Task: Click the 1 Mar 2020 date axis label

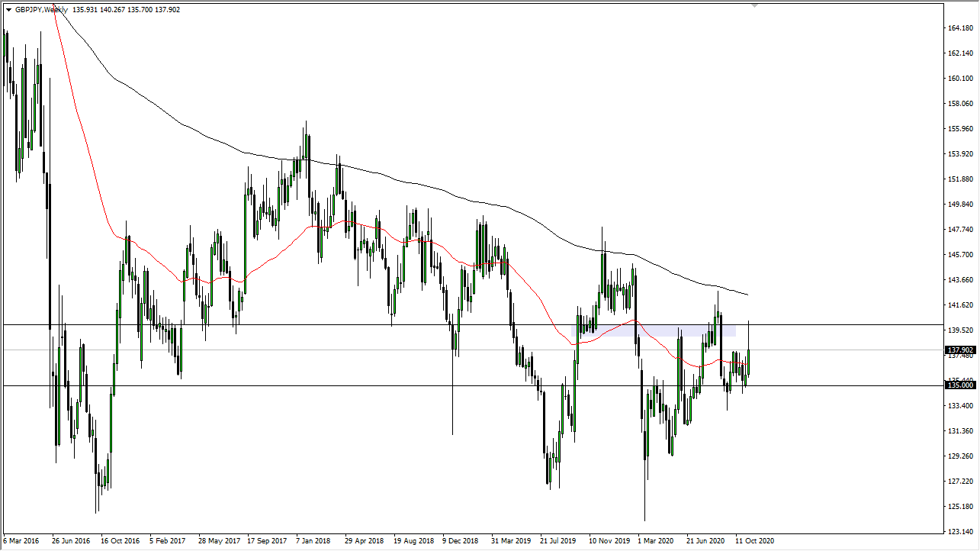Action: point(656,540)
